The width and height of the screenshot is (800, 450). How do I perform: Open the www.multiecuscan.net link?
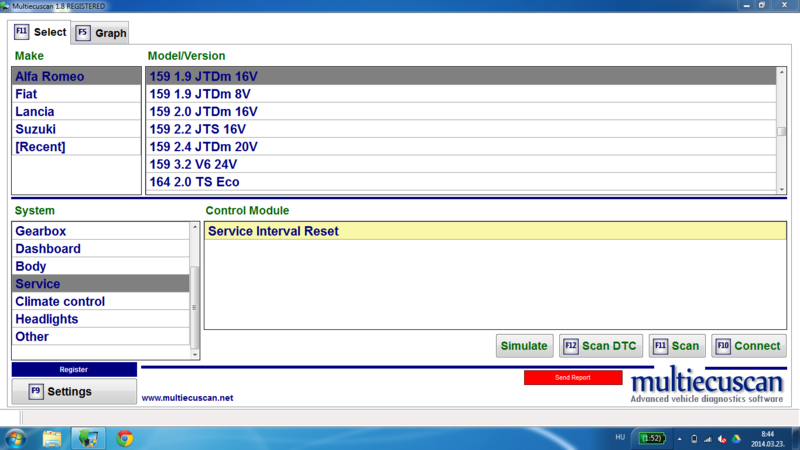(x=187, y=398)
